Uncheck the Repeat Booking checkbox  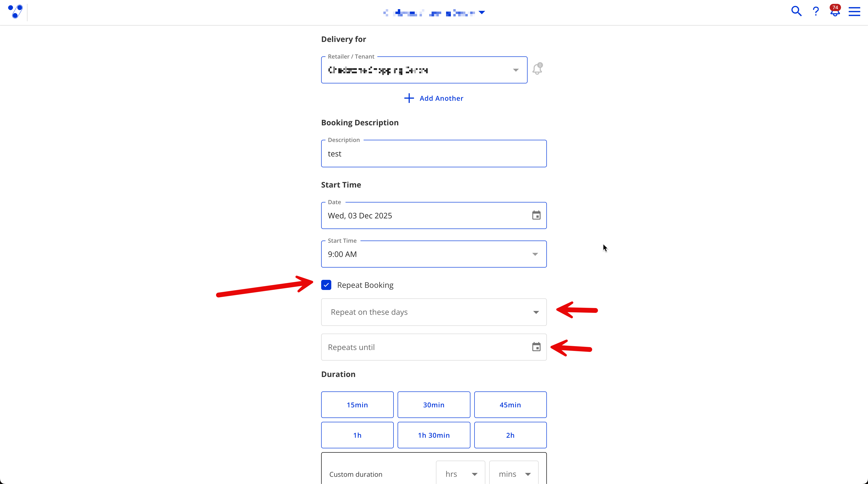[x=326, y=285]
